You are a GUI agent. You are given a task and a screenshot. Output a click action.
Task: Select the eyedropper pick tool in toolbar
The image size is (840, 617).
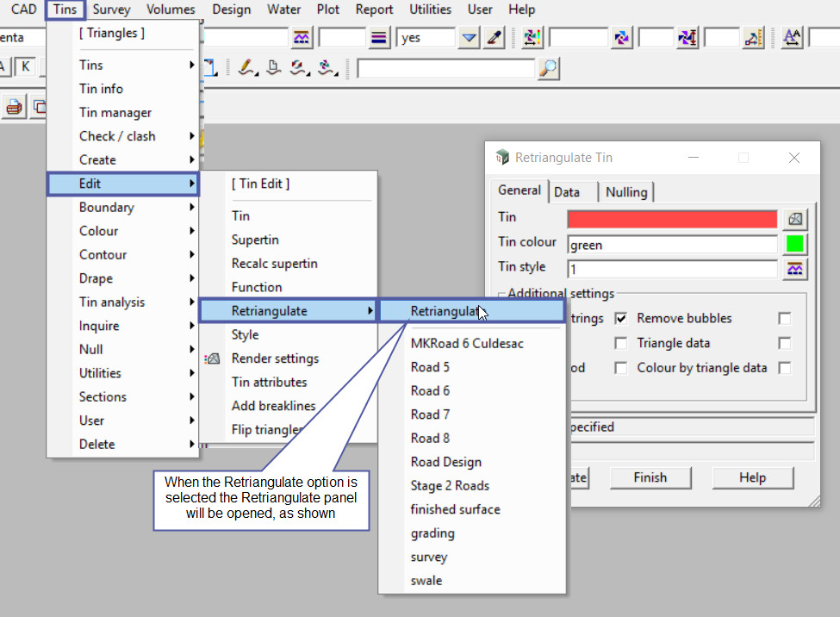tap(494, 38)
